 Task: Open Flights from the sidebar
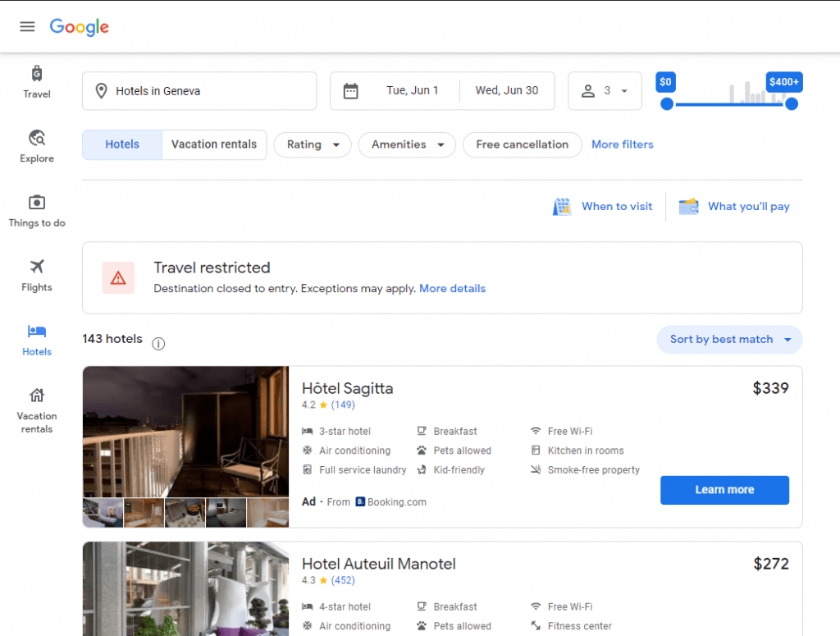click(36, 276)
